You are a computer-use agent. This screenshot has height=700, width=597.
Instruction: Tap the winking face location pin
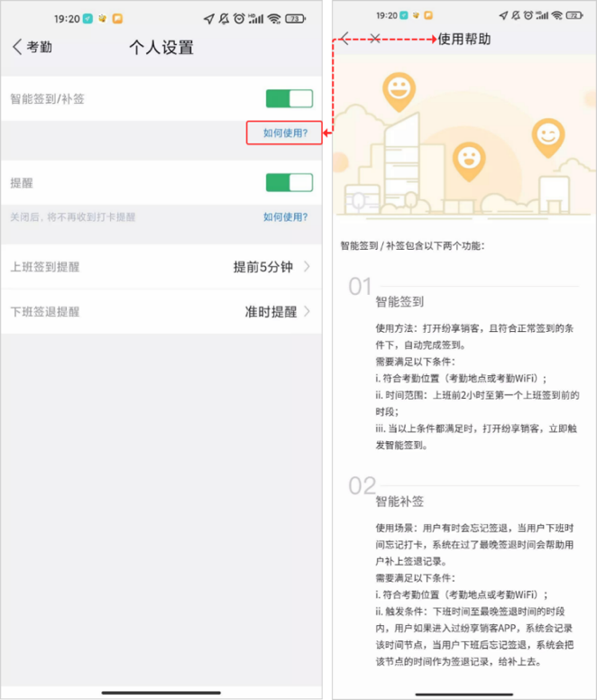coord(548,137)
